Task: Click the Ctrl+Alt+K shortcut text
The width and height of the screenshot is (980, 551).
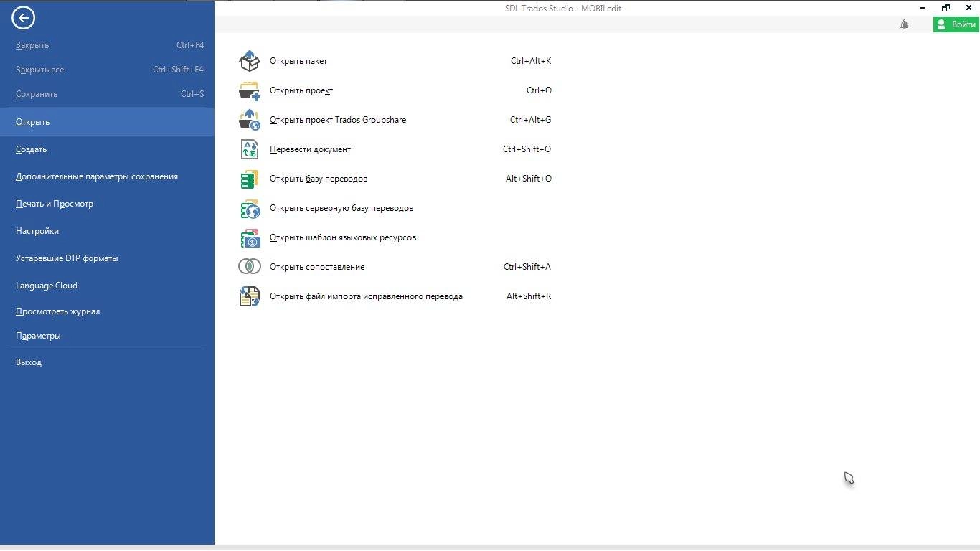Action: (x=531, y=61)
